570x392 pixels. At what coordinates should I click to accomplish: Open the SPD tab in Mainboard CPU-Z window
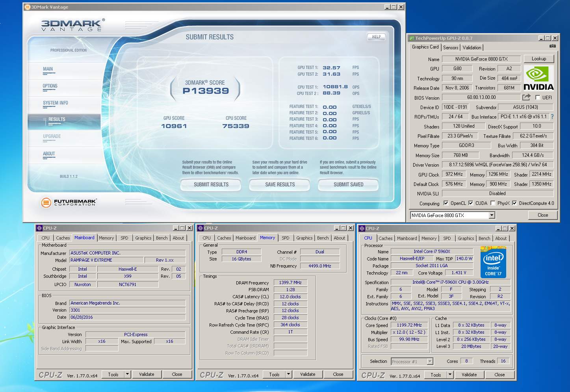click(x=124, y=238)
